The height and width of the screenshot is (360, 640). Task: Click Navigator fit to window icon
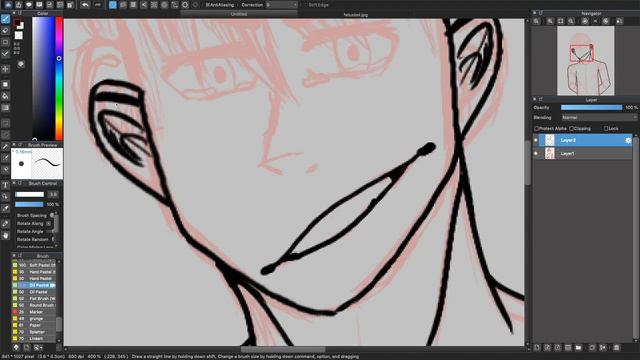560,21
